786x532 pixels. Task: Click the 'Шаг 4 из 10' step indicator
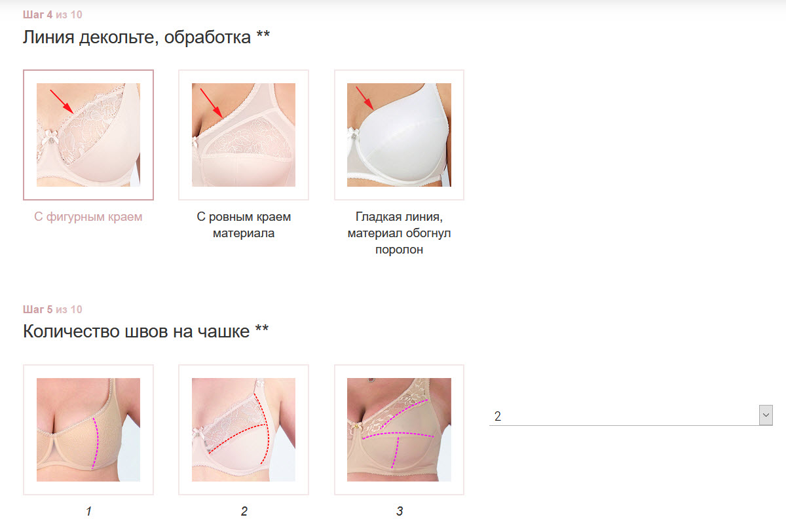coord(52,14)
